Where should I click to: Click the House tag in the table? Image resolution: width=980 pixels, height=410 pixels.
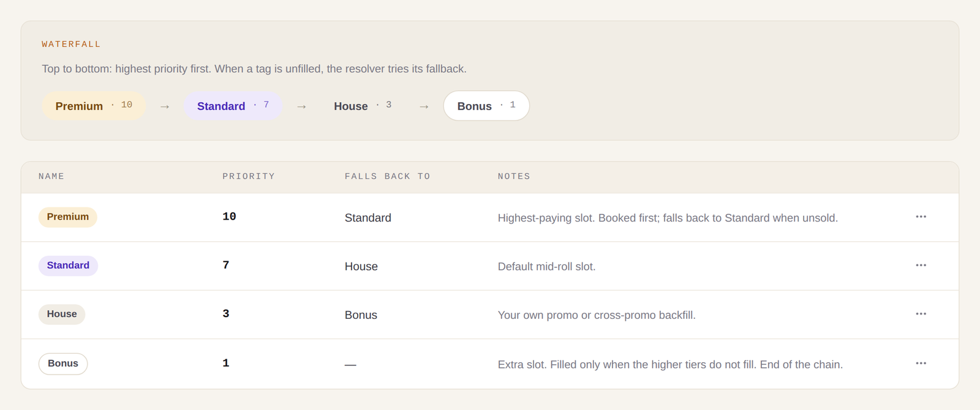point(62,314)
